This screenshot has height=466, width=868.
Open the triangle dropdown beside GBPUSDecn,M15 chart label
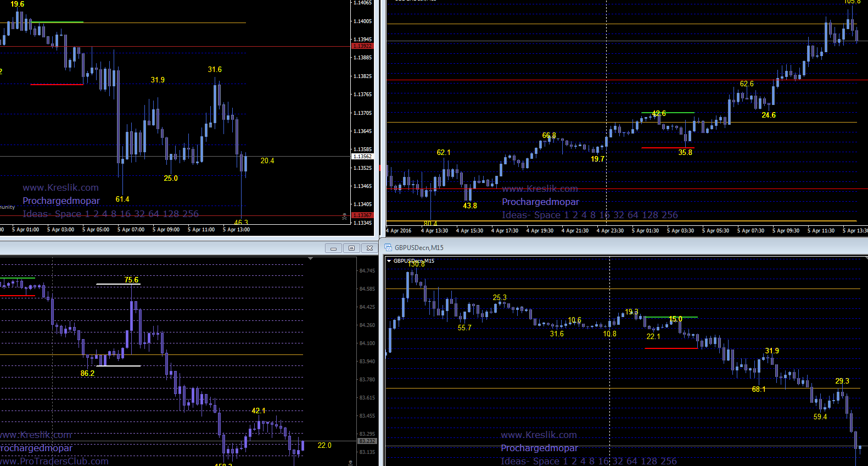click(x=389, y=261)
